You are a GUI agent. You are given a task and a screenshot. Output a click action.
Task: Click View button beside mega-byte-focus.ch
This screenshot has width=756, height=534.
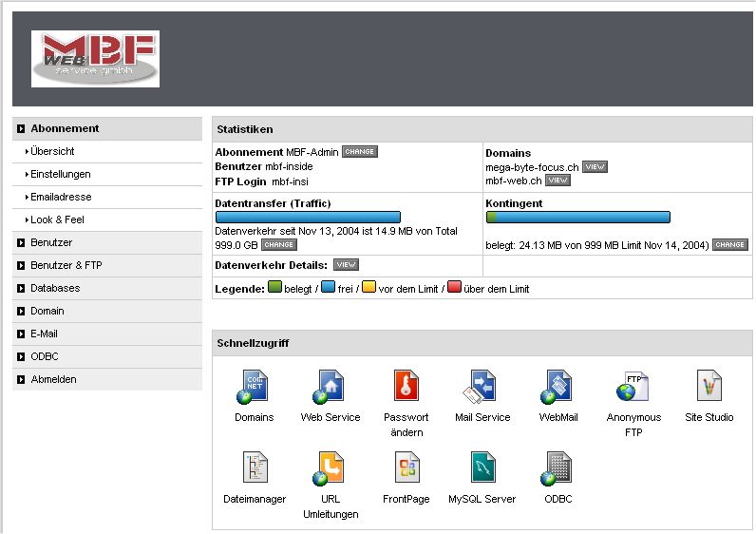click(595, 167)
